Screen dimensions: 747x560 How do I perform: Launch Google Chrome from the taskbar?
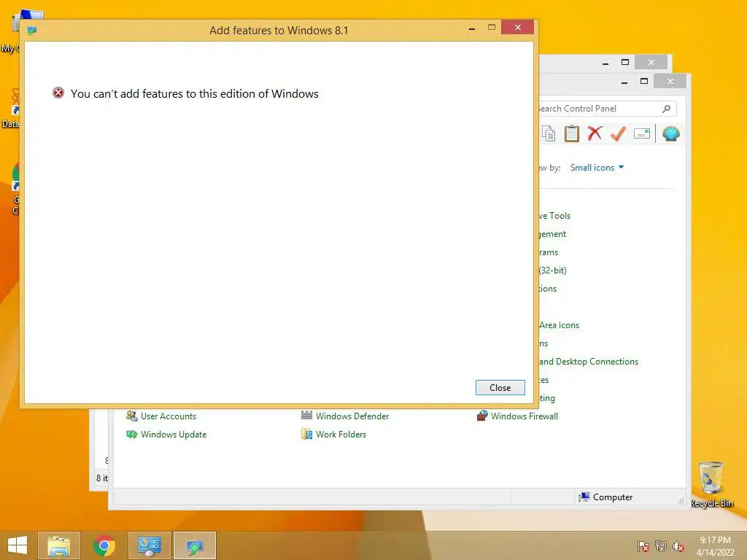(x=104, y=545)
